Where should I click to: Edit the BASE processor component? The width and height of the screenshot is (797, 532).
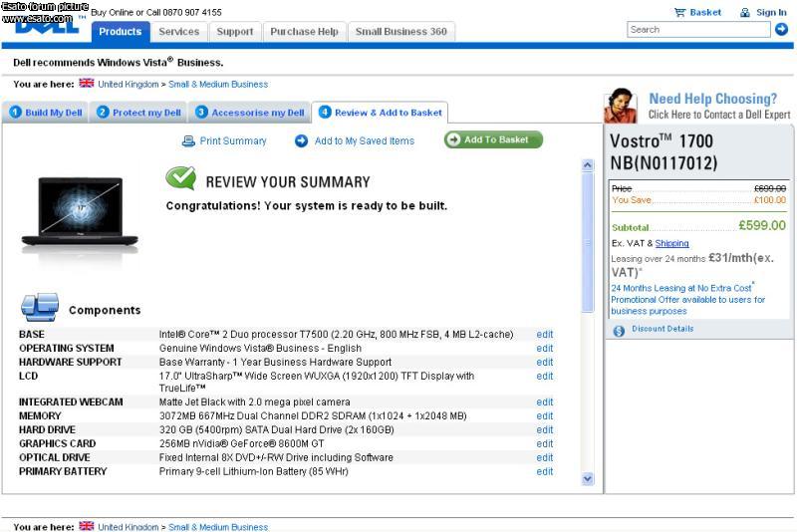(x=544, y=335)
